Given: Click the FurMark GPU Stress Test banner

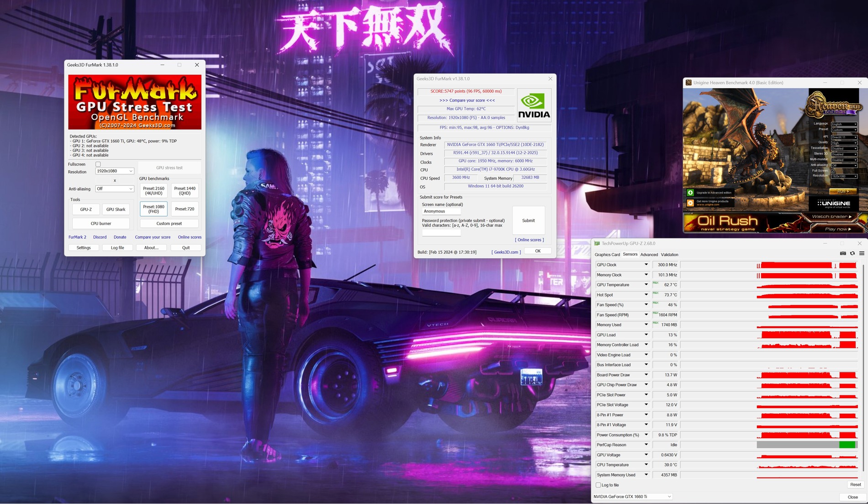Looking at the screenshot, I should coord(135,102).
